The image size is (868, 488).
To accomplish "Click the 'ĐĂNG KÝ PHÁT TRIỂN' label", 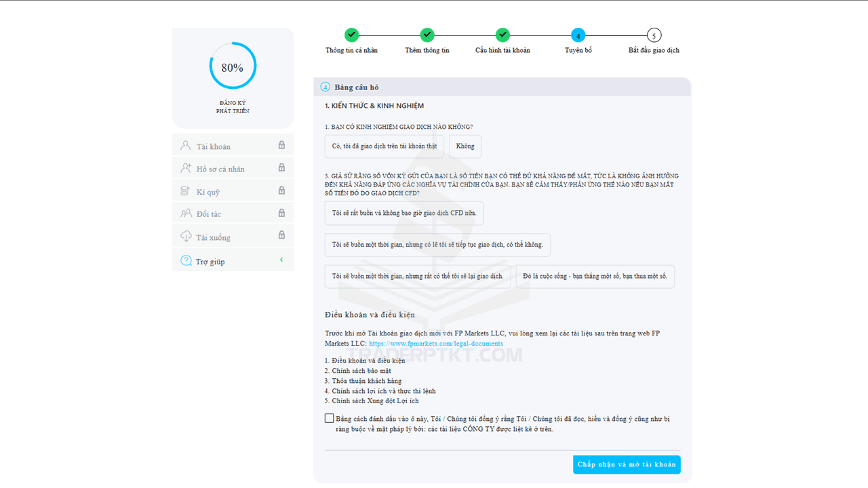I will pyautogui.click(x=233, y=107).
